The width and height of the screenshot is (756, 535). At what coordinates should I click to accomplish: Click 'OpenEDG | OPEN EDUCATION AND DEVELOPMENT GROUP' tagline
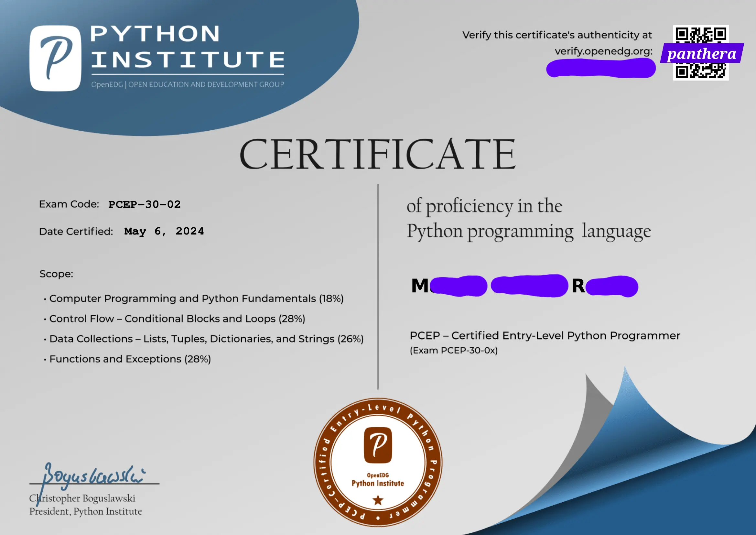pyautogui.click(x=188, y=84)
